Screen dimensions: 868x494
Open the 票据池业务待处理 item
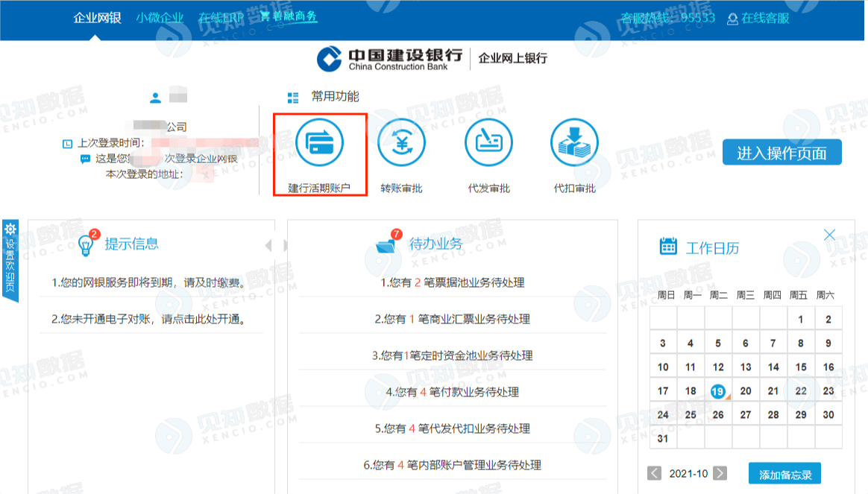(453, 282)
